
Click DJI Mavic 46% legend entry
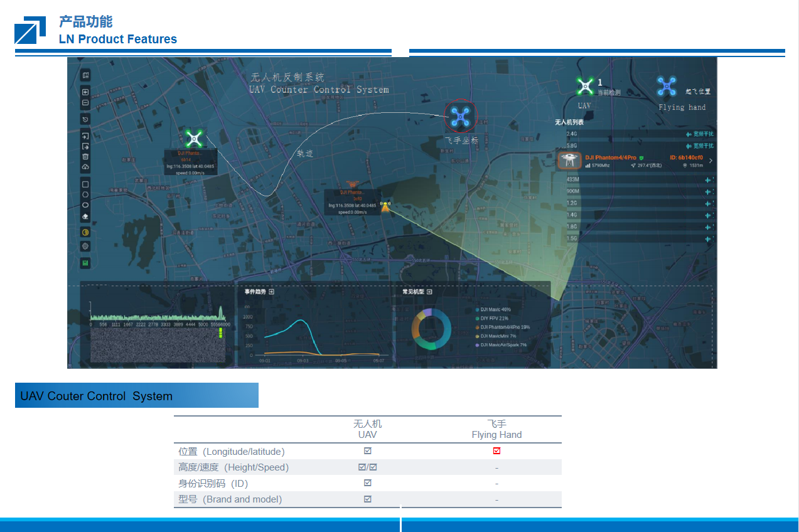click(x=495, y=310)
